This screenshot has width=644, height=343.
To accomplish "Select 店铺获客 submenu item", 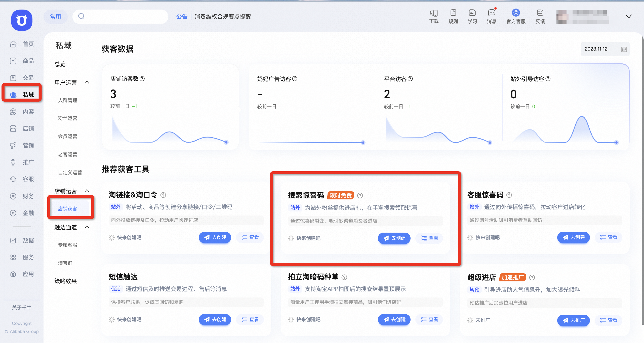I will (x=67, y=209).
